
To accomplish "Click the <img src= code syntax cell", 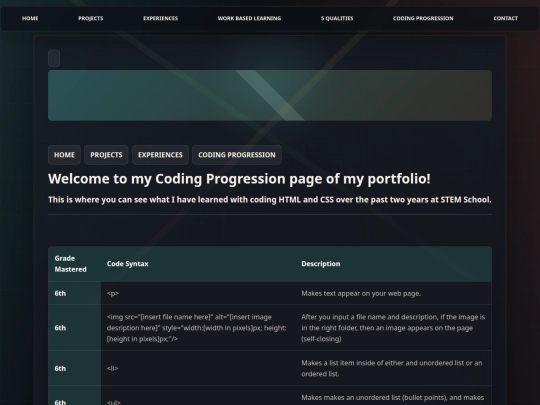I will [x=198, y=328].
